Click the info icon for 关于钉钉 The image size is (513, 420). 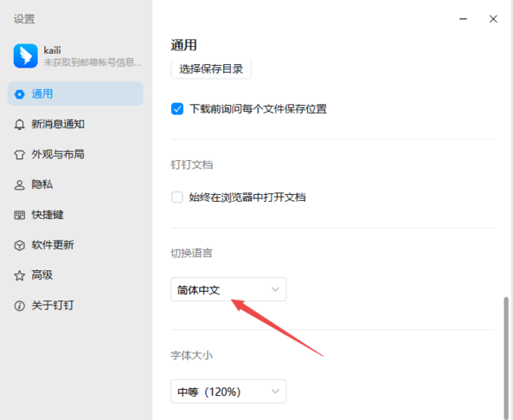21,306
